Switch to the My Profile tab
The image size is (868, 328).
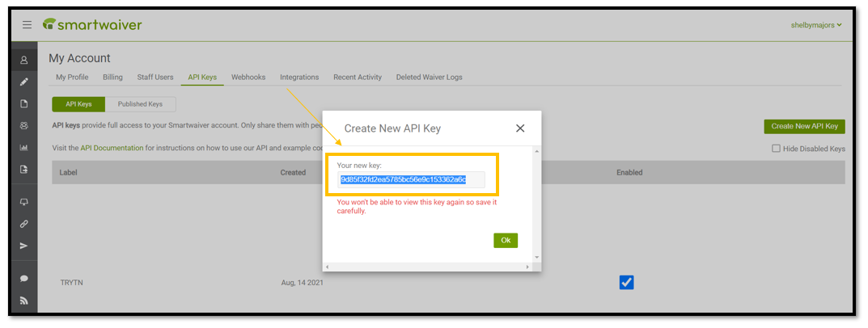pyautogui.click(x=72, y=77)
